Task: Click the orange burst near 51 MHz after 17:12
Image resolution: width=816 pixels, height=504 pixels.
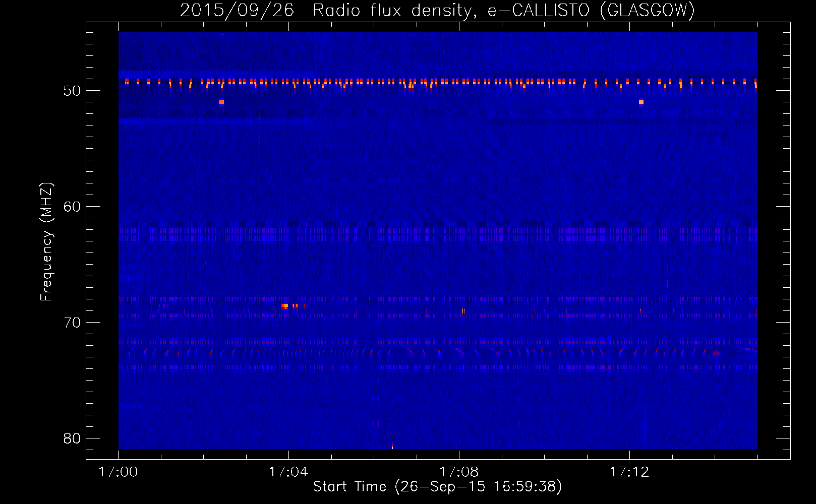Action: tap(641, 102)
